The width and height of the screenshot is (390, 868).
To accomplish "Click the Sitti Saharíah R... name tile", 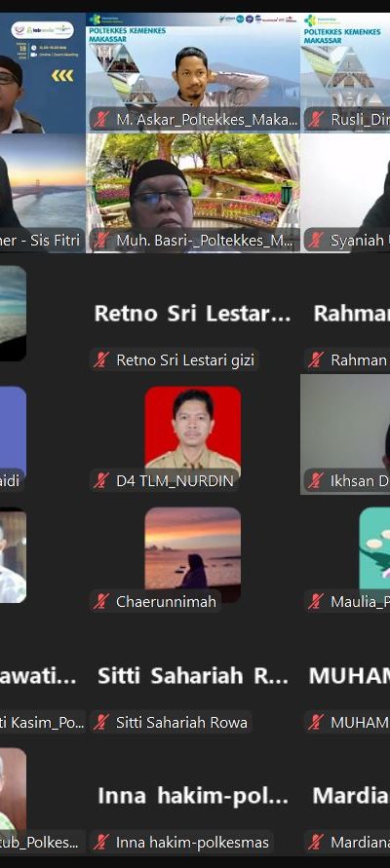I will point(193,675).
